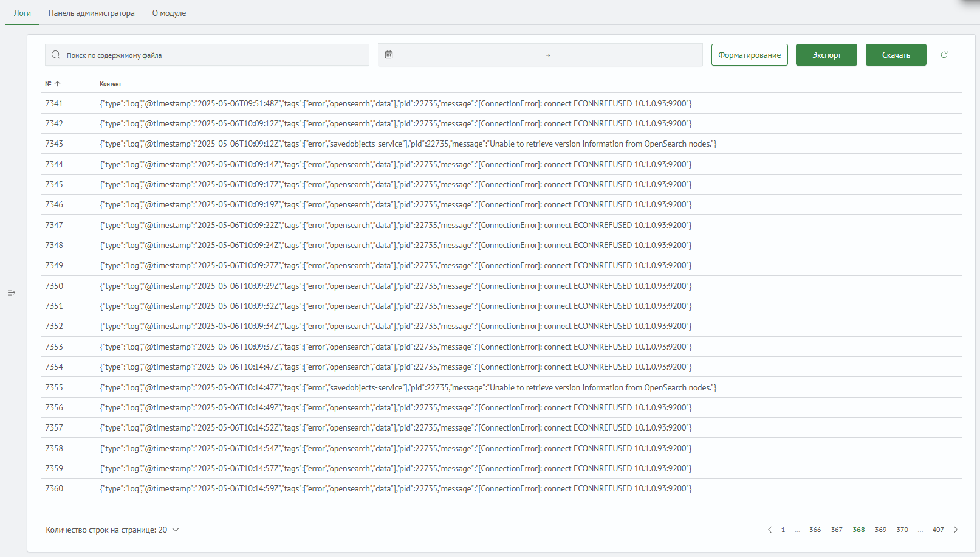Click the refresh icon next to Скачать
The width and height of the screenshot is (980, 557).
pyautogui.click(x=944, y=55)
